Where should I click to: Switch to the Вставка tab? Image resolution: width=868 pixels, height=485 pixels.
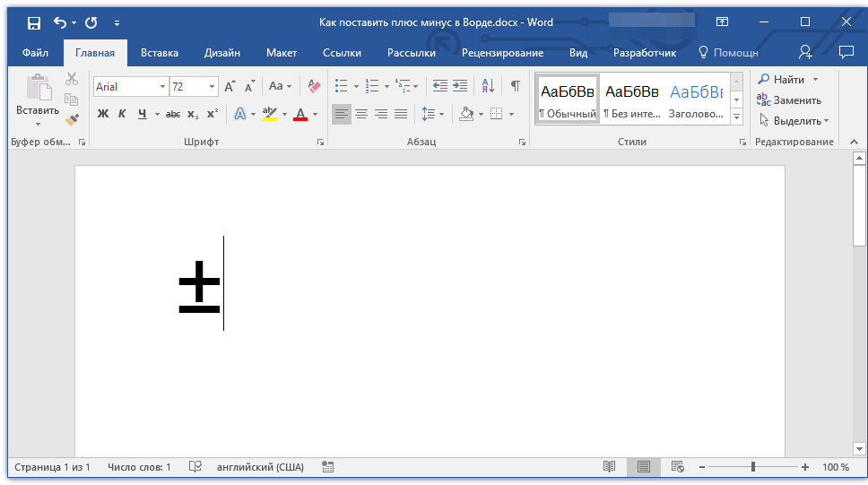160,53
